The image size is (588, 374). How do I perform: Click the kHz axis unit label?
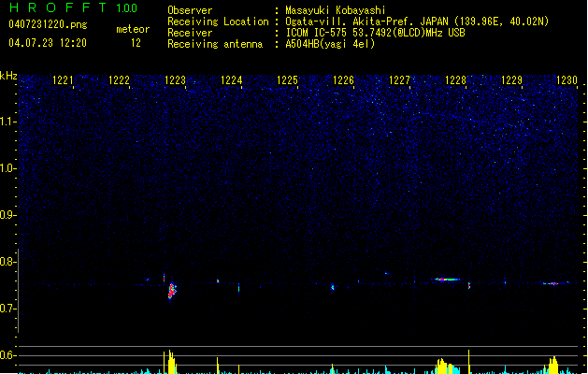click(8, 76)
